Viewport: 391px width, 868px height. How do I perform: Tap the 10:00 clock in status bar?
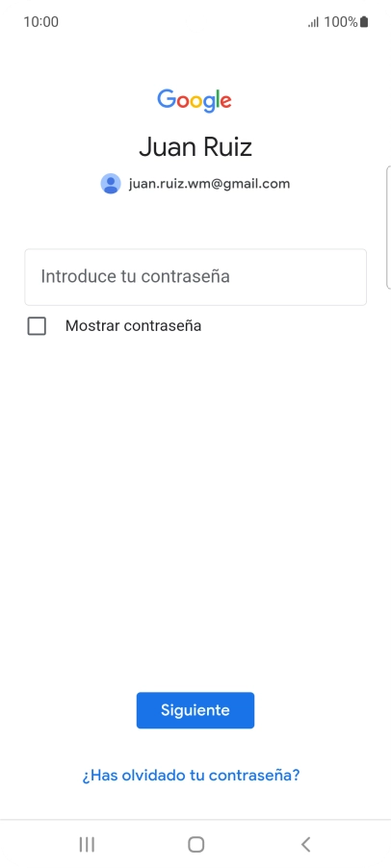41,22
